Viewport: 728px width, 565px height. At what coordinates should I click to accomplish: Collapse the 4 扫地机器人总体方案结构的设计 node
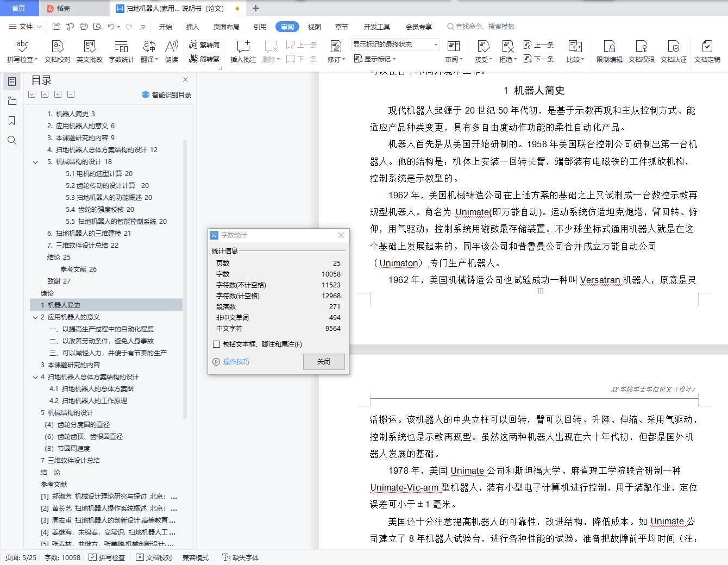35,377
